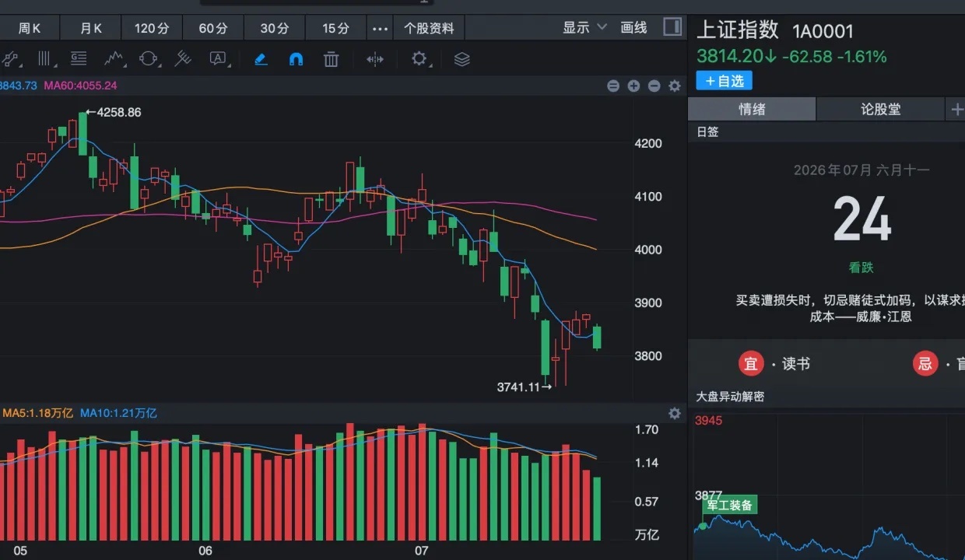The width and height of the screenshot is (965, 560).
Task: Click the stacked layers icon
Action: pyautogui.click(x=461, y=59)
